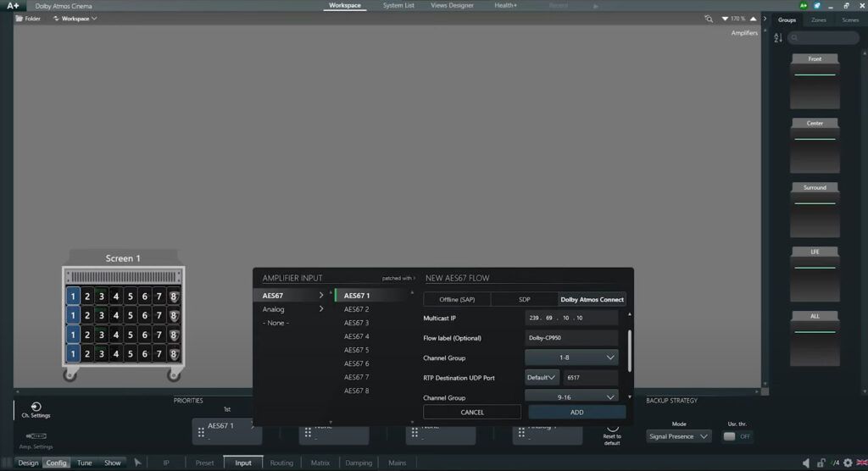Open the 1-8 Channel Group dropdown

coord(571,357)
